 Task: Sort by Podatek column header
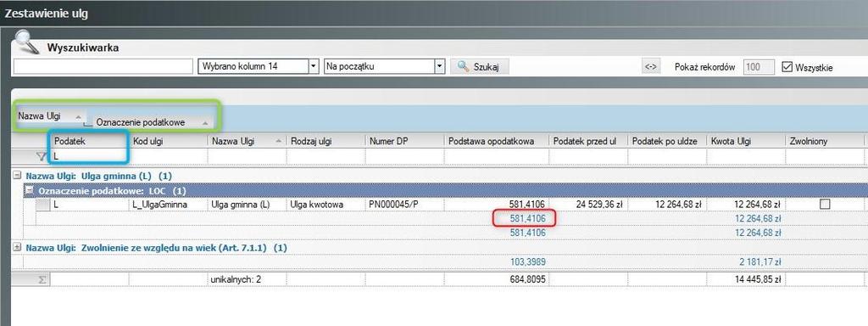89,142
